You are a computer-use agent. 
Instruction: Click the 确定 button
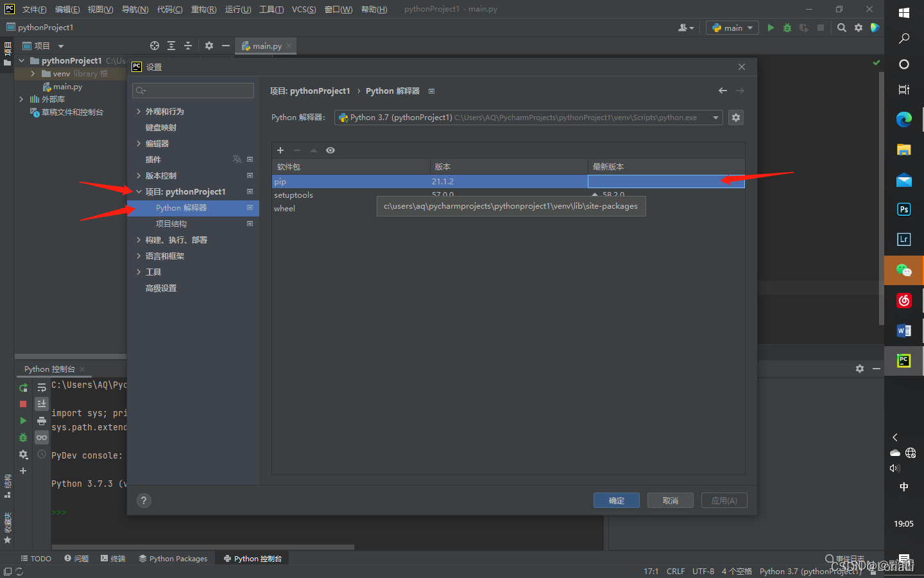[617, 500]
